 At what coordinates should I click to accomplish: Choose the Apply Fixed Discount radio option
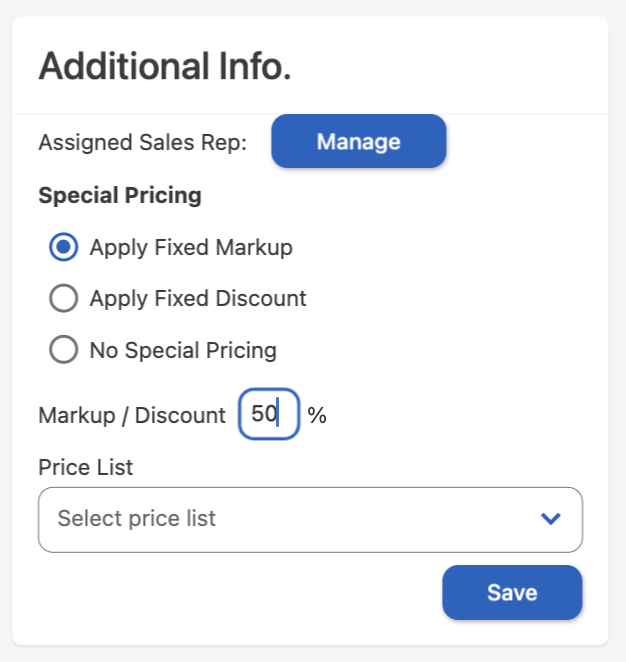coord(64,298)
